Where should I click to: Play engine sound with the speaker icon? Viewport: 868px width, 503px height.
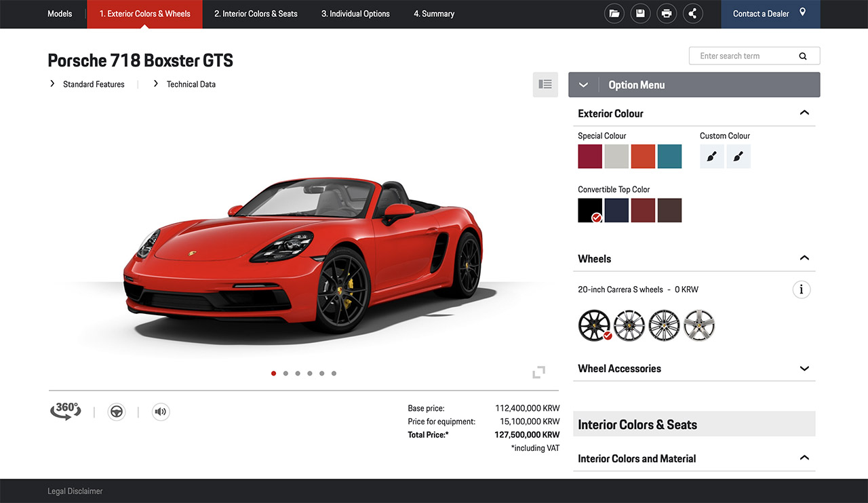pyautogui.click(x=161, y=411)
